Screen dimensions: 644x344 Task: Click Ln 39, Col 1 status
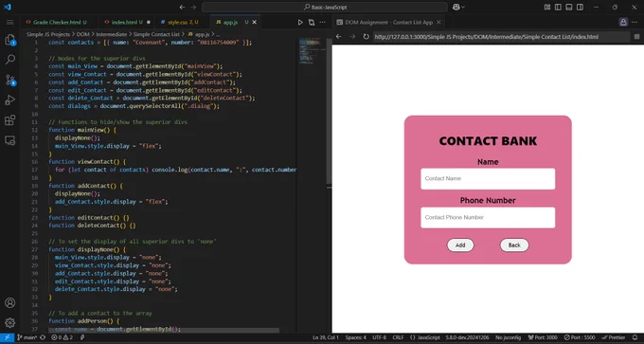pos(326,337)
